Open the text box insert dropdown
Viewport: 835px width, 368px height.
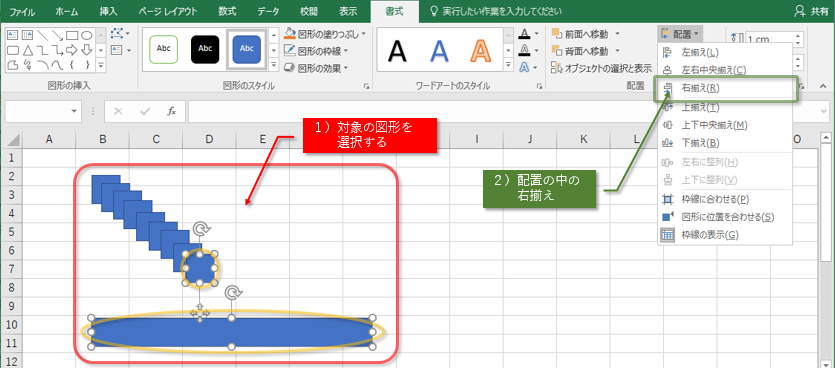120,50
